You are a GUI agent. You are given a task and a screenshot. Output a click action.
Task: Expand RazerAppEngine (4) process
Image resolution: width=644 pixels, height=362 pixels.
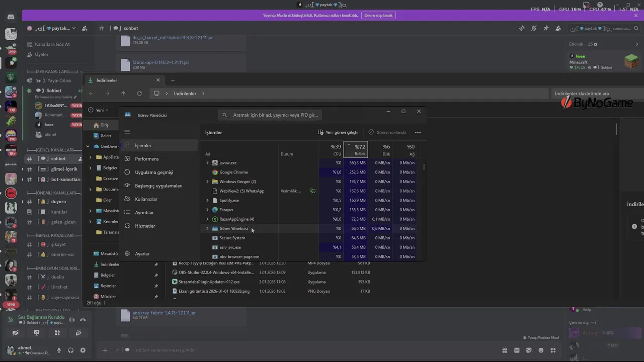point(207,219)
